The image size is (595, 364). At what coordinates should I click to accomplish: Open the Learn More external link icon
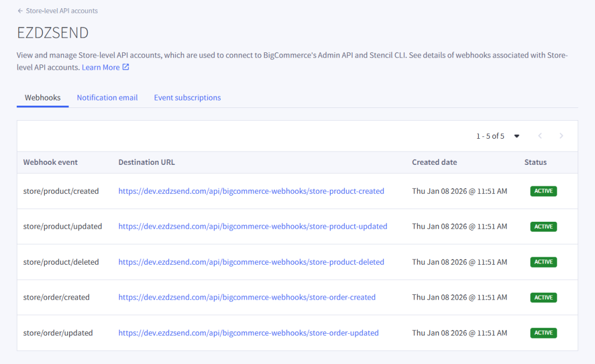[126, 67]
